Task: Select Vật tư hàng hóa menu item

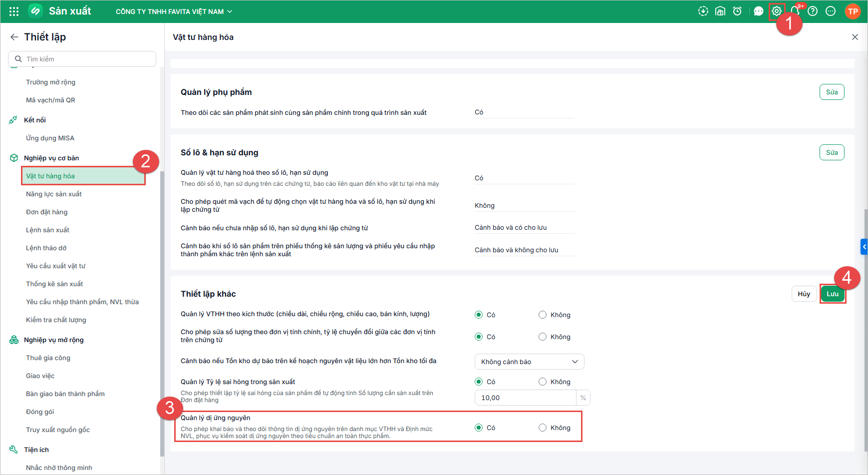Action: (83, 176)
